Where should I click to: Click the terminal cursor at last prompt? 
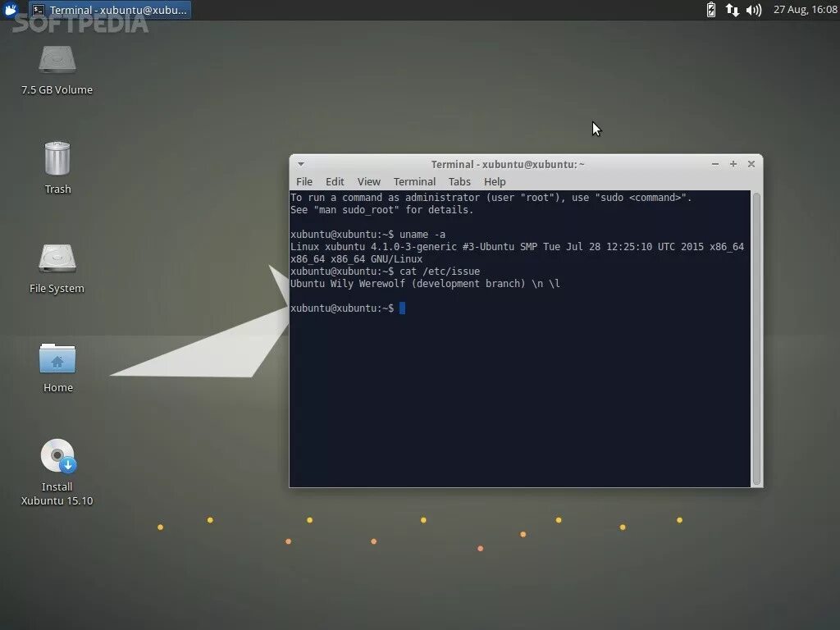[x=402, y=308]
